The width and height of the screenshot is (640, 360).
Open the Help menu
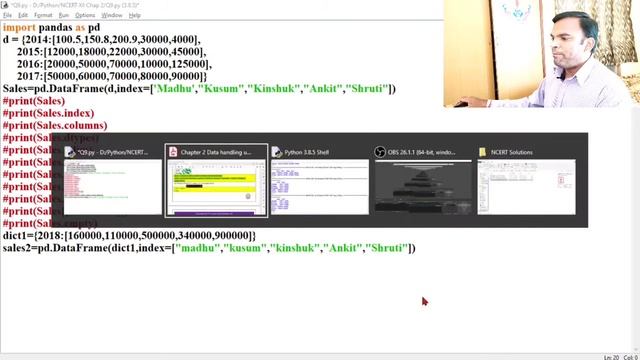134,15
